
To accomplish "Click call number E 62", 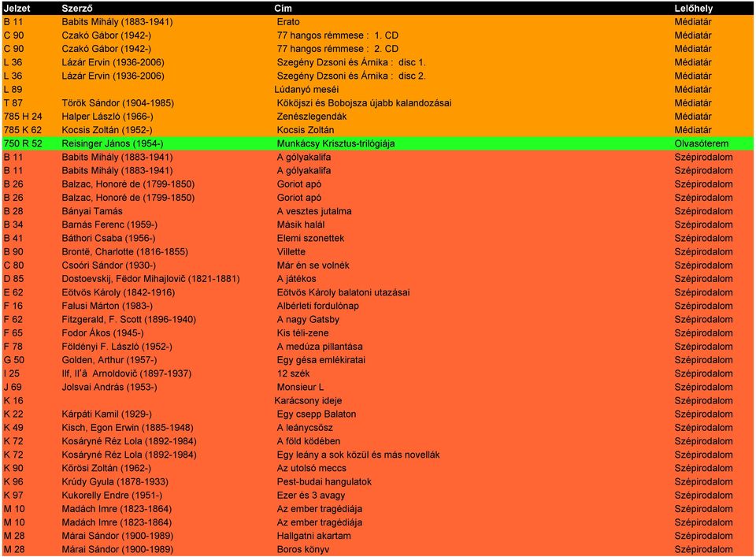I will point(13,291).
